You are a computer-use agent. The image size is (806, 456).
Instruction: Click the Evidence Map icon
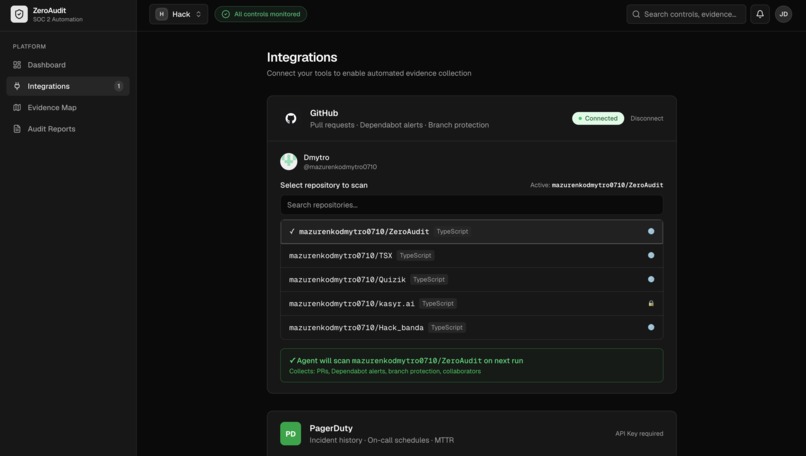click(x=17, y=107)
